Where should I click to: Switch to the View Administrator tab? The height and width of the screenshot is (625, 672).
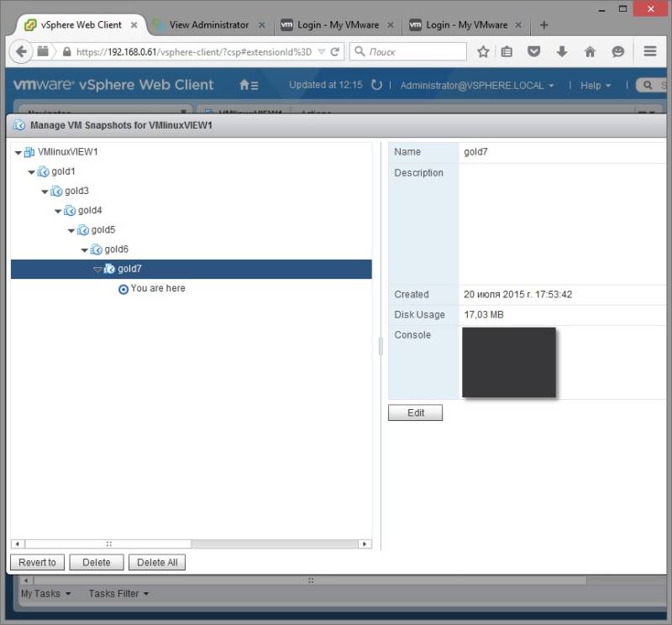click(208, 25)
